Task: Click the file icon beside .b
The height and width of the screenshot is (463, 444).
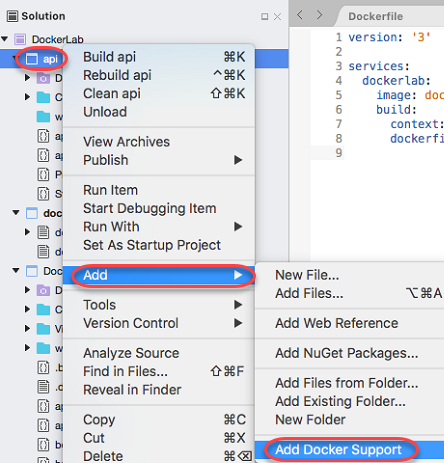Action: (43, 367)
